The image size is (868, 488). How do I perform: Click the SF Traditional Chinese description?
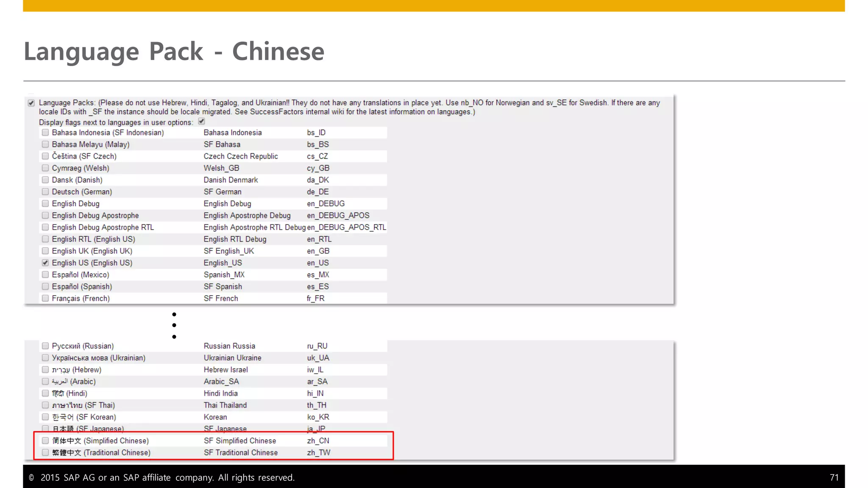pyautogui.click(x=241, y=453)
